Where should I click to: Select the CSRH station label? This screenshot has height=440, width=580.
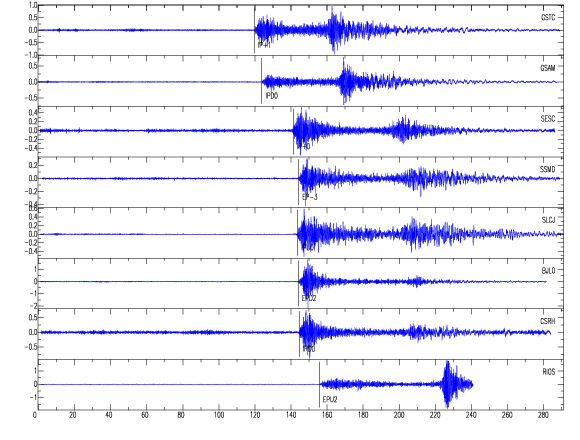547,321
